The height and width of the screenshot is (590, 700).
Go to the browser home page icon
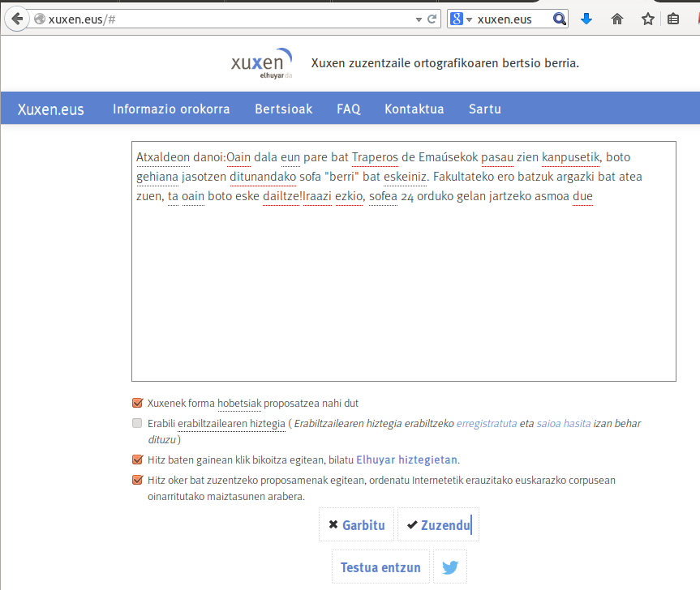coord(617,19)
